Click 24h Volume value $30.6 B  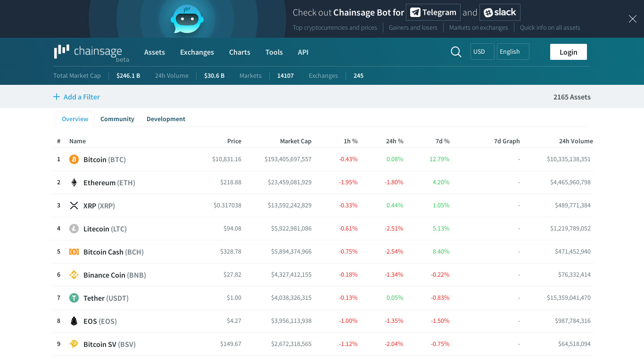point(214,76)
